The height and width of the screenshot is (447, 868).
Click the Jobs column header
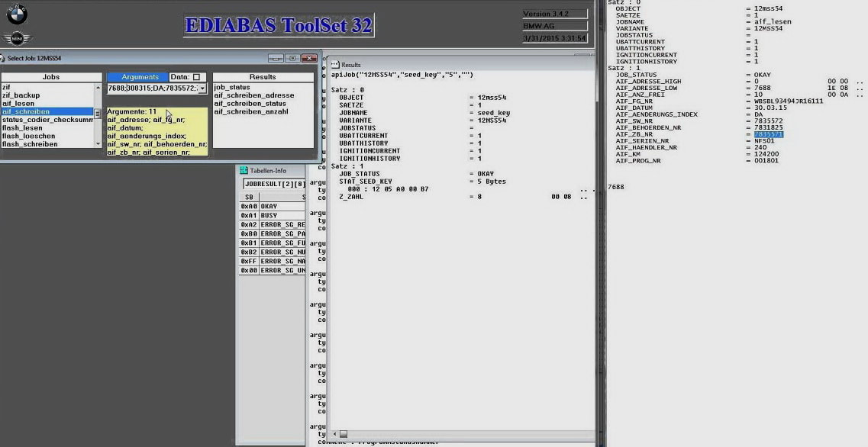pos(51,77)
